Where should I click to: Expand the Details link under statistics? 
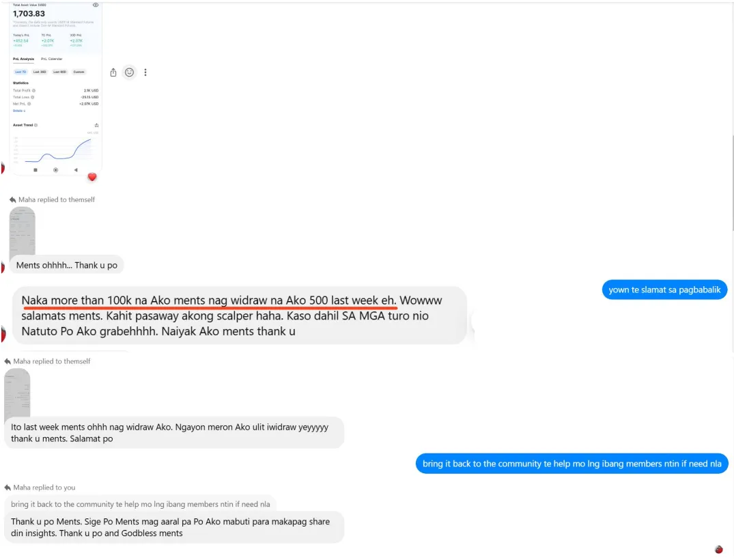[x=19, y=111]
